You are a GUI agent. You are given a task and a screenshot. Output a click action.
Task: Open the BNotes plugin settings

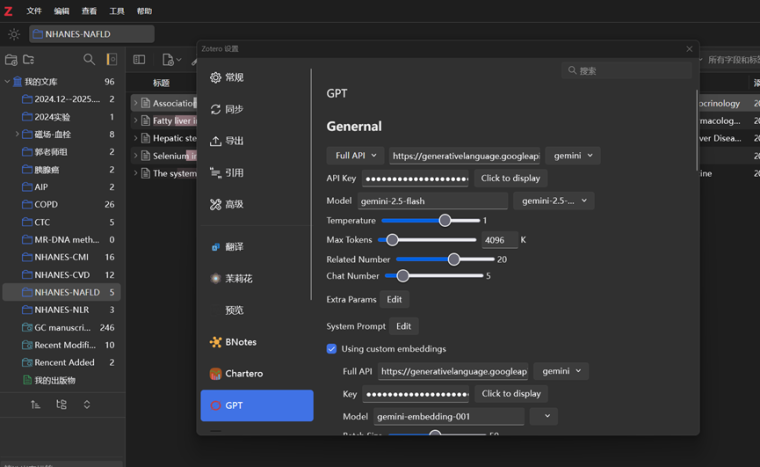240,342
